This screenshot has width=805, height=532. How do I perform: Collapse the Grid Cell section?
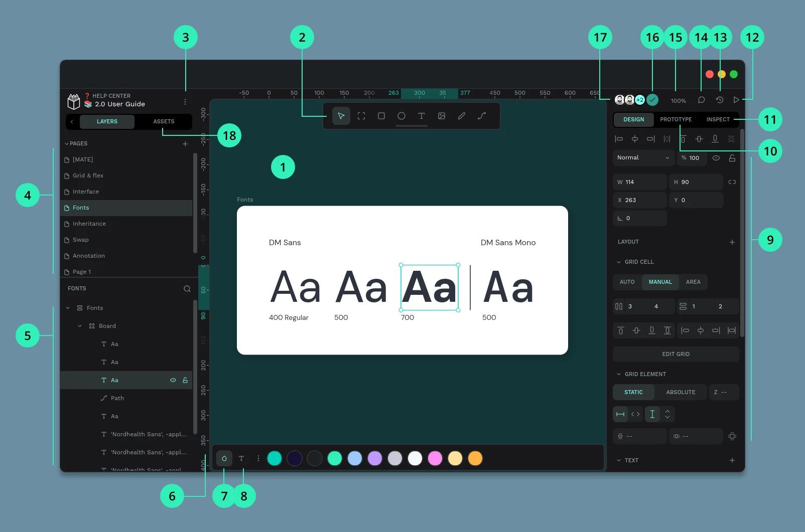(x=619, y=262)
